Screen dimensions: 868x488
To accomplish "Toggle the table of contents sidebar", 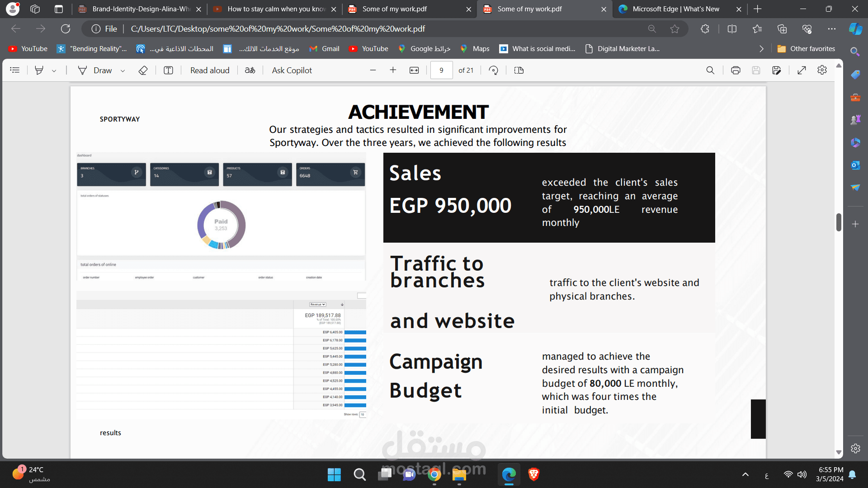I will pos(15,70).
